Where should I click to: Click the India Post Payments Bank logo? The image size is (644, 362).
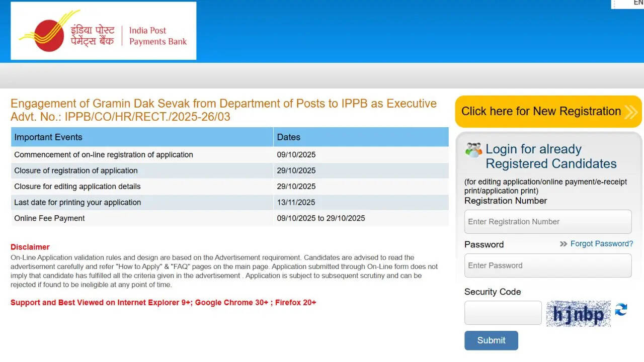(x=103, y=31)
